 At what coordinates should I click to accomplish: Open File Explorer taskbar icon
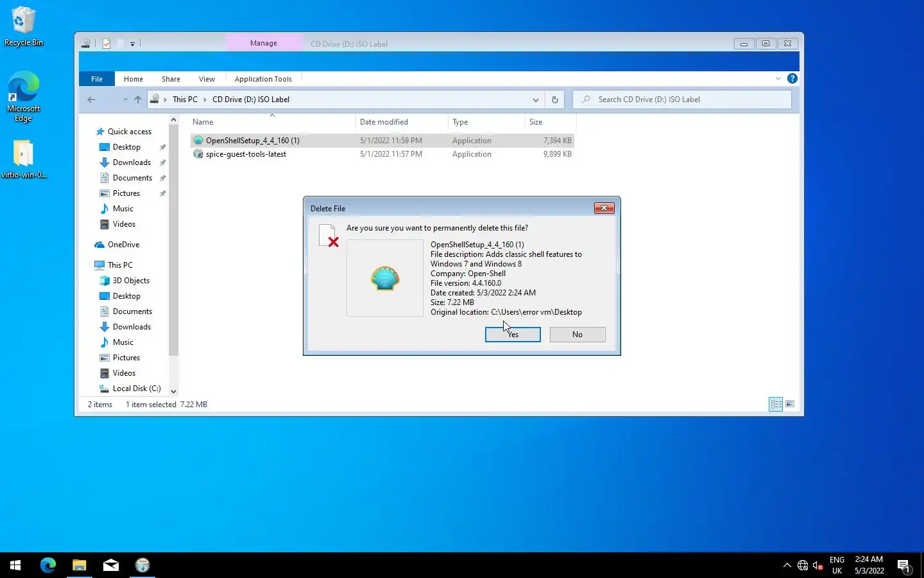point(79,565)
